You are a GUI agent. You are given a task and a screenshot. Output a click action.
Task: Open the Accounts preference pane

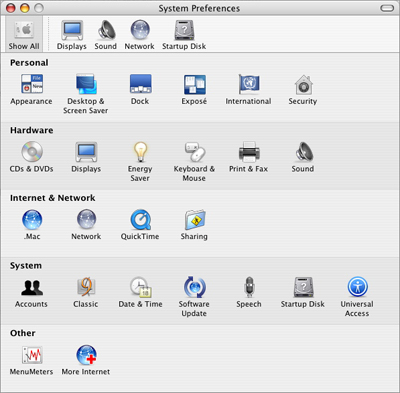[31, 292]
